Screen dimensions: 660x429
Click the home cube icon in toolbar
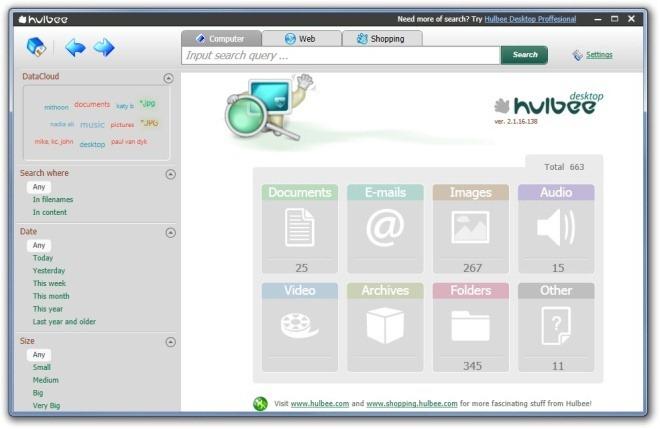(36, 47)
